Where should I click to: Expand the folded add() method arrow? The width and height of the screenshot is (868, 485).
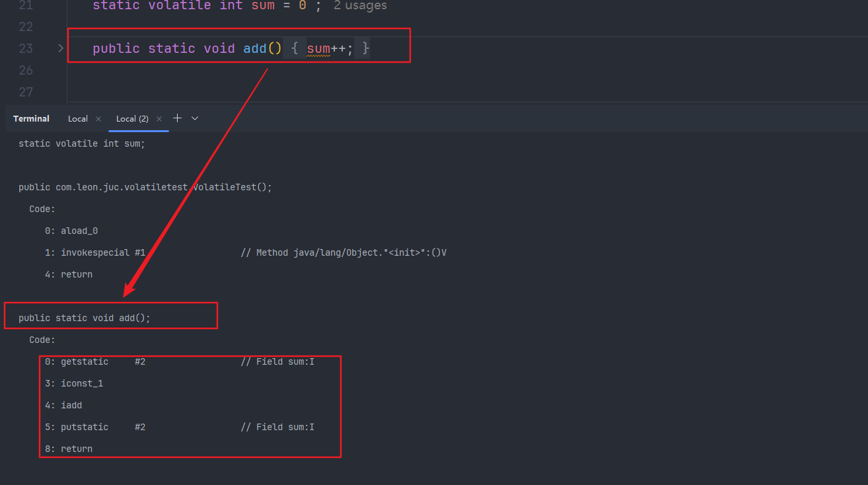(61, 48)
